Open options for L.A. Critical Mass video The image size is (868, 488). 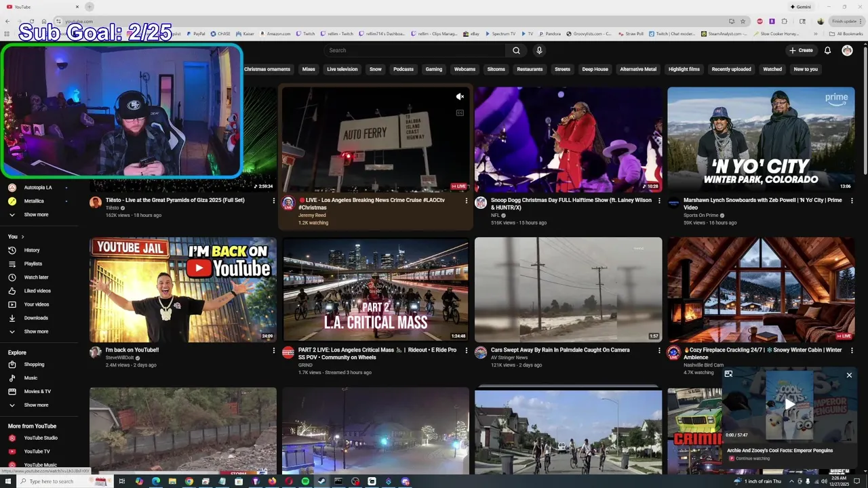[x=467, y=350]
